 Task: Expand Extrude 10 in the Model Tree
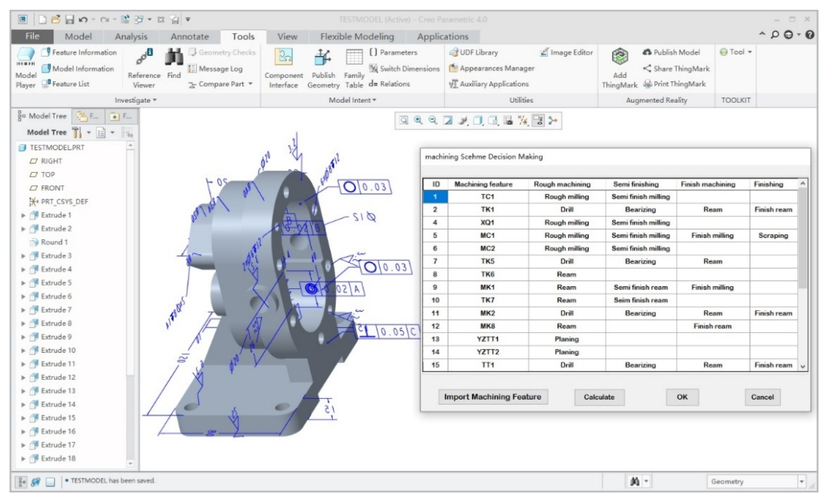pyautogui.click(x=23, y=351)
